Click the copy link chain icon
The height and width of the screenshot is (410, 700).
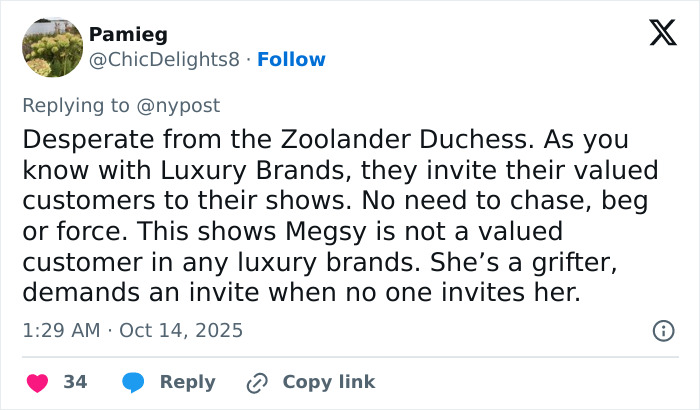point(257,382)
